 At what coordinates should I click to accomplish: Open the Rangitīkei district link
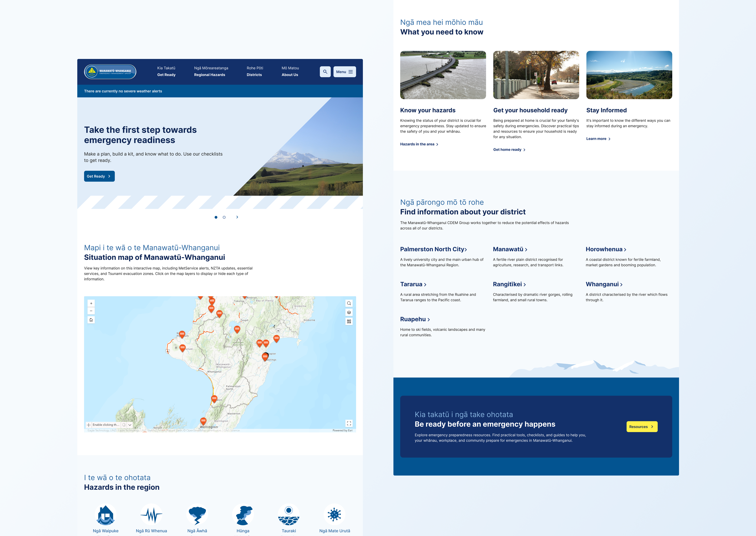pos(509,284)
